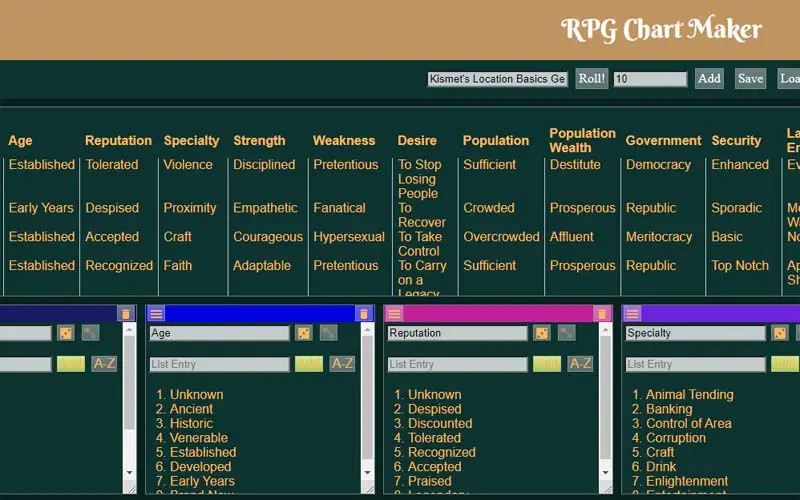800x500 pixels.
Task: Sort the Reputation list with the A-Z button
Action: [580, 364]
